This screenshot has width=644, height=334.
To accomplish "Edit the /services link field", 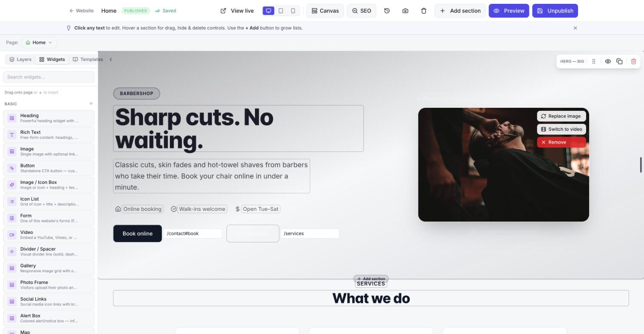I will [310, 233].
